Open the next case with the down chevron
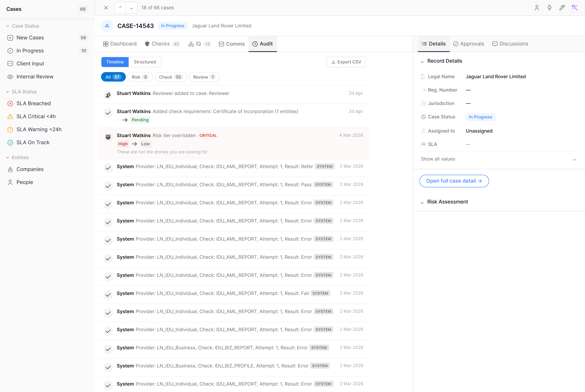Image resolution: width=585 pixels, height=392 pixels. (x=132, y=7)
